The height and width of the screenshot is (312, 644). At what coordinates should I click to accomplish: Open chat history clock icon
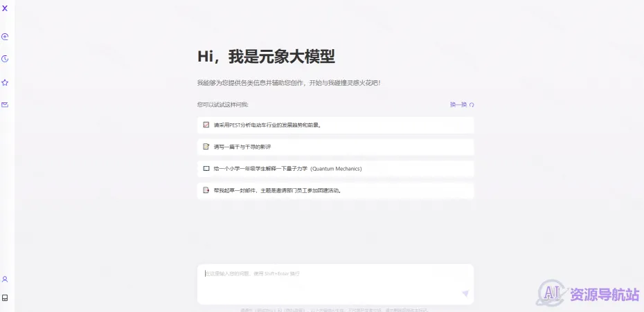(5, 59)
